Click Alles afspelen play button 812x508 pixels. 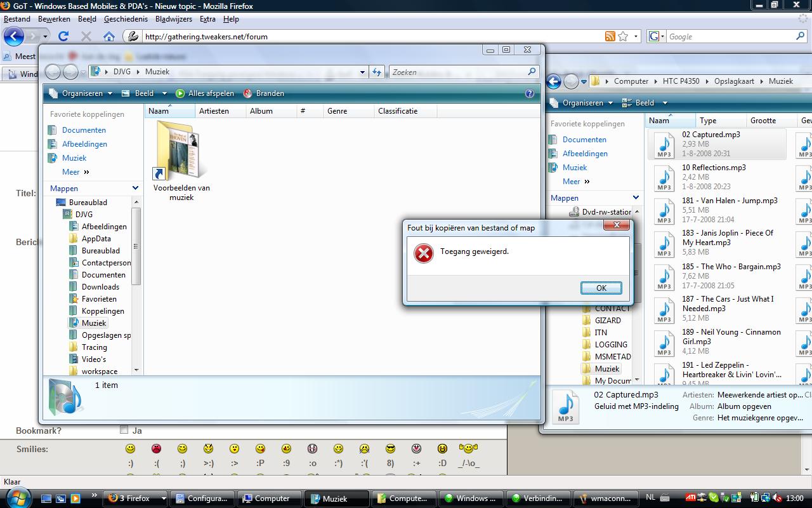(205, 93)
